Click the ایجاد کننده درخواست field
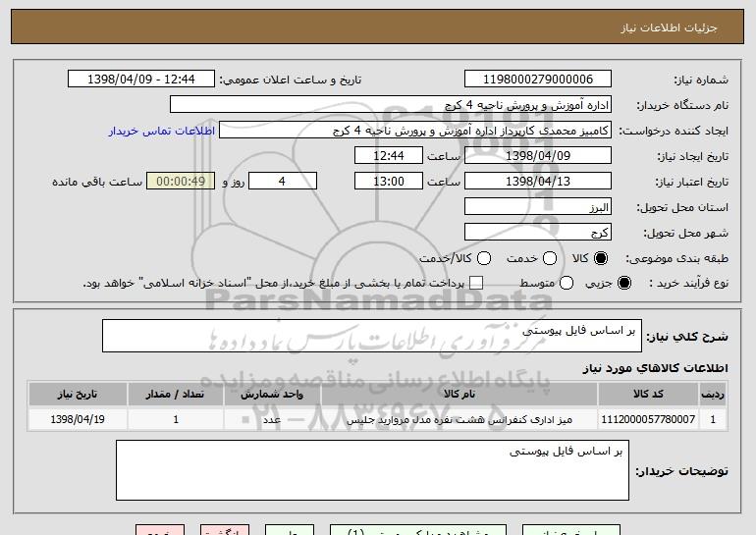 coord(415,131)
